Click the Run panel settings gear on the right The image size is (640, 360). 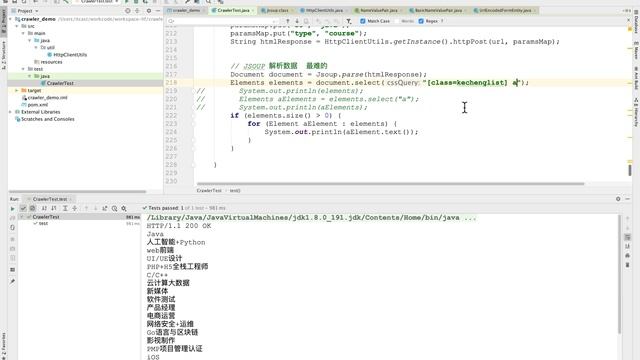[618, 199]
